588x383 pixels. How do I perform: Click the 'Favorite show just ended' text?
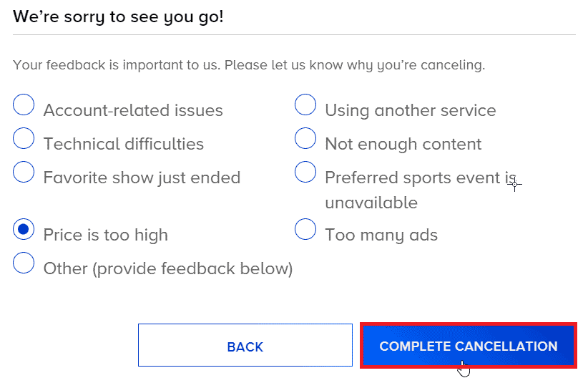142,178
